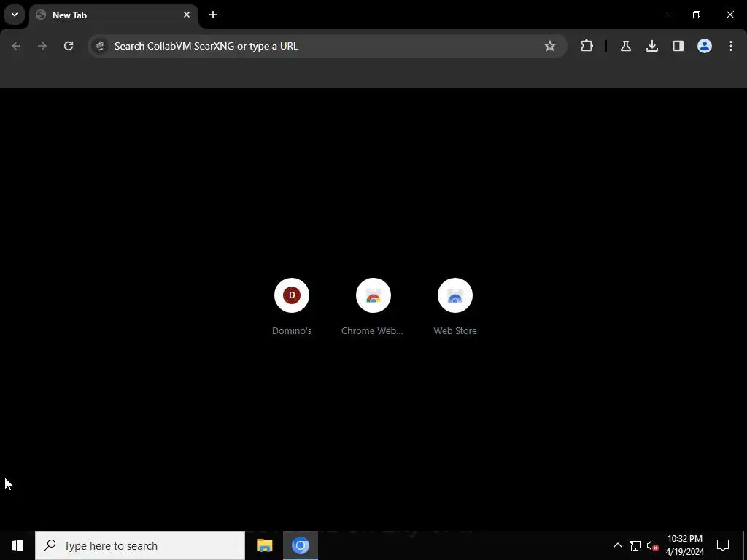Open the Extensions puzzle icon
This screenshot has height=560, width=747.
tap(587, 46)
